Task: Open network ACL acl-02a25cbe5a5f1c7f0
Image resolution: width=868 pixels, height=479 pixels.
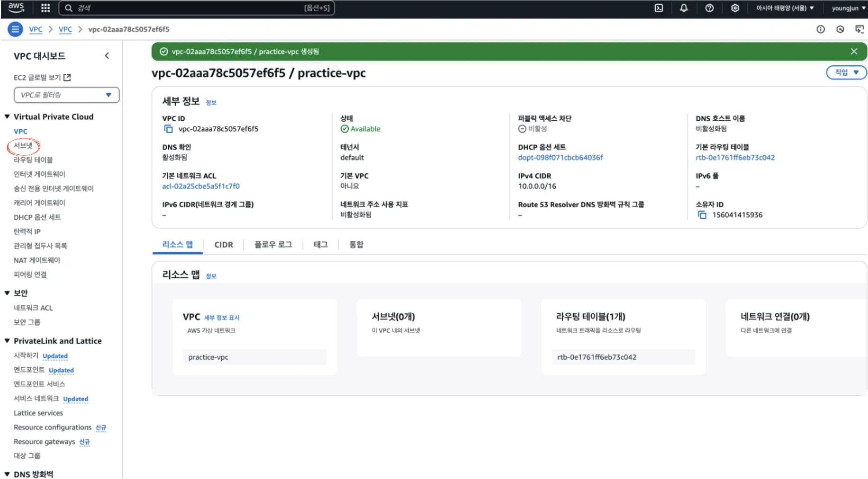Action: click(201, 186)
